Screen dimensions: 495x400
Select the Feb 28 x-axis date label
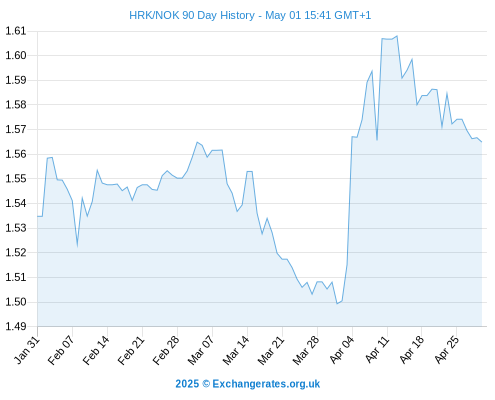[x=166, y=350]
